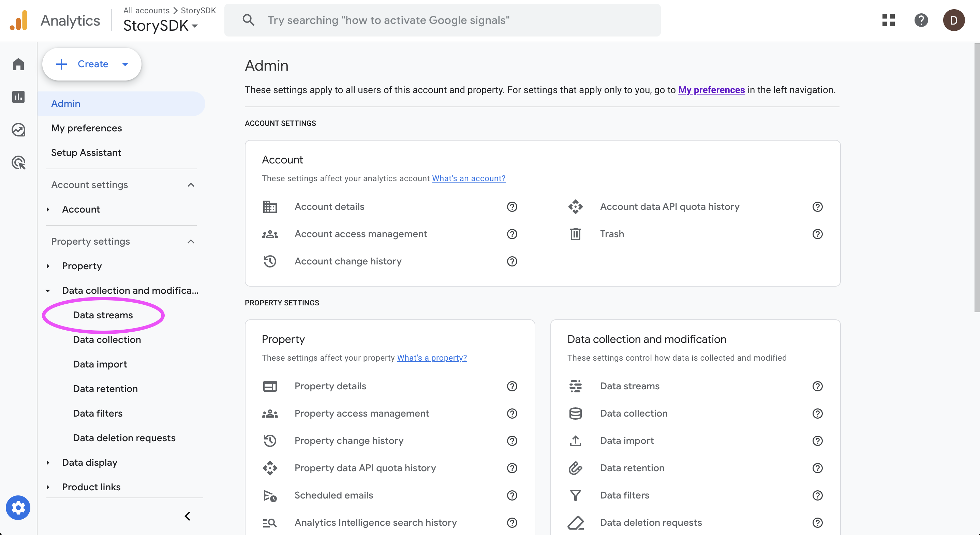This screenshot has width=980, height=535.
Task: Open the Advertising icon in left rail
Action: 18,163
